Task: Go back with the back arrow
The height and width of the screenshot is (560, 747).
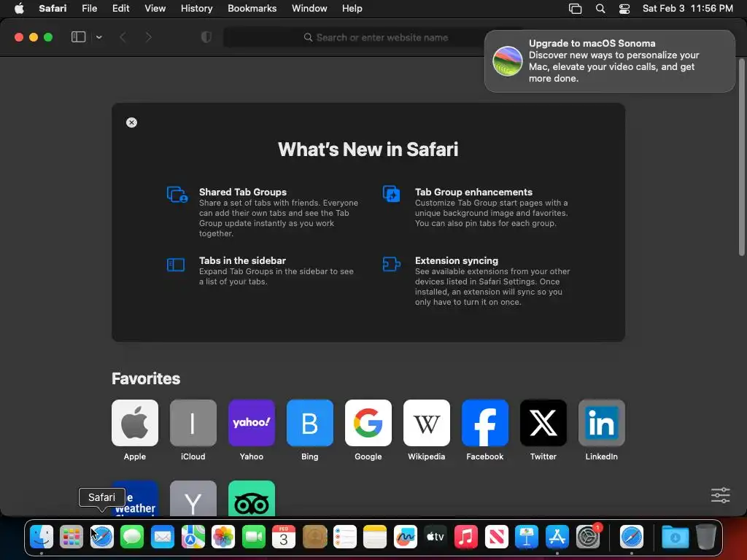Action: (123, 37)
